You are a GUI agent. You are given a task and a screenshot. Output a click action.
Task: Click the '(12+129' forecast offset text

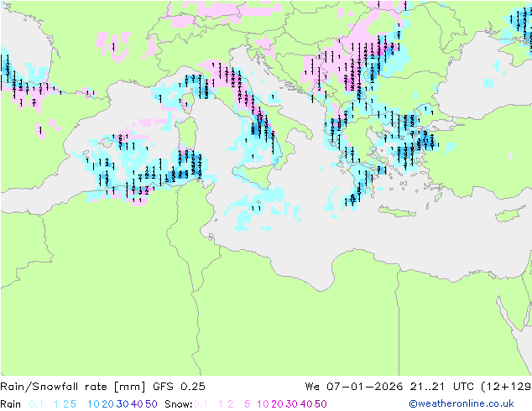click(506, 387)
